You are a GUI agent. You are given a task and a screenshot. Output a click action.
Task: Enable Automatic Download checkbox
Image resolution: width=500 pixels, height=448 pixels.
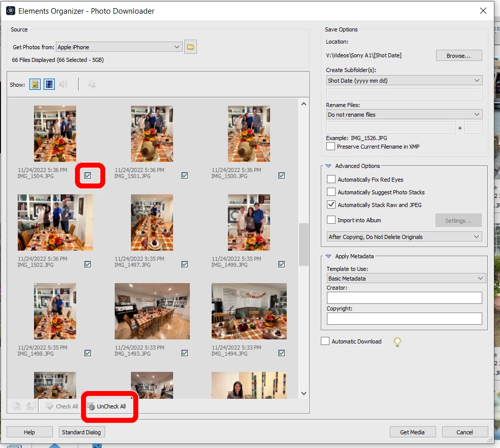coord(325,341)
